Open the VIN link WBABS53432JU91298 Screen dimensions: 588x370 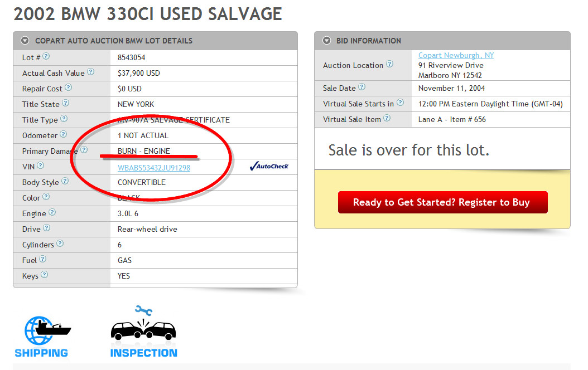(x=154, y=168)
